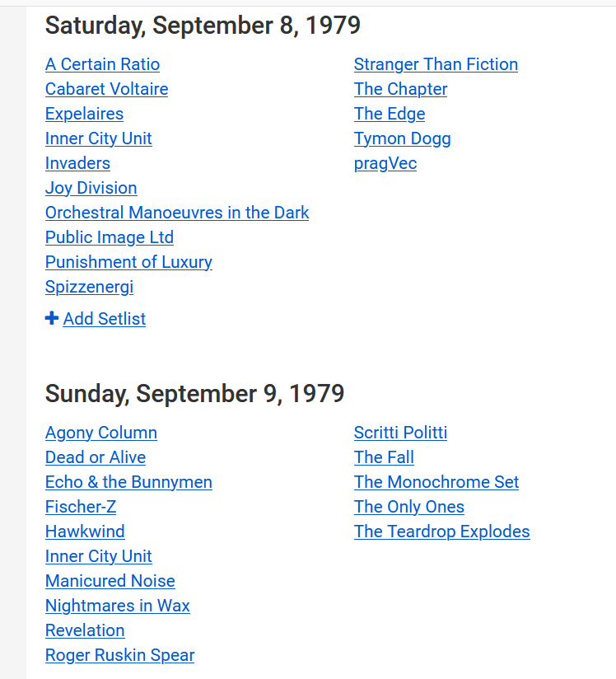Open Inner City Unit under Sunday

(x=99, y=556)
